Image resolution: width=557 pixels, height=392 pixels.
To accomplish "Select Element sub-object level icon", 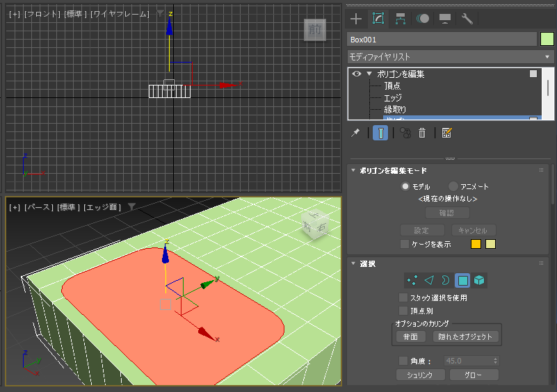I will [479, 281].
